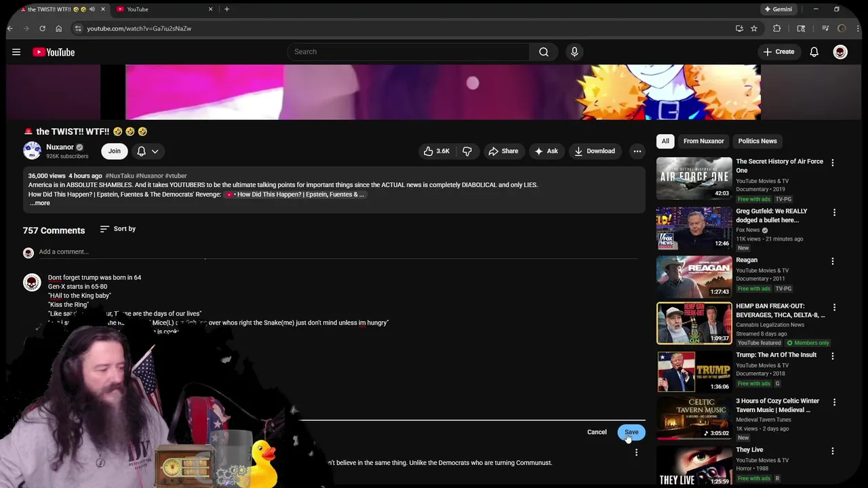Open options for the Reagan video
Image resolution: width=868 pixels, height=488 pixels.
(834, 261)
